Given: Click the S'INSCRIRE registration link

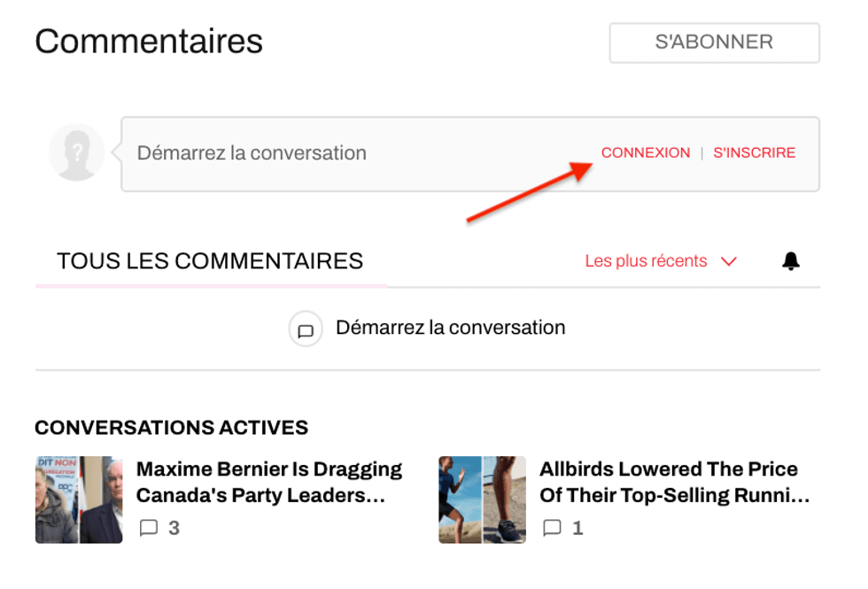Looking at the screenshot, I should (754, 151).
